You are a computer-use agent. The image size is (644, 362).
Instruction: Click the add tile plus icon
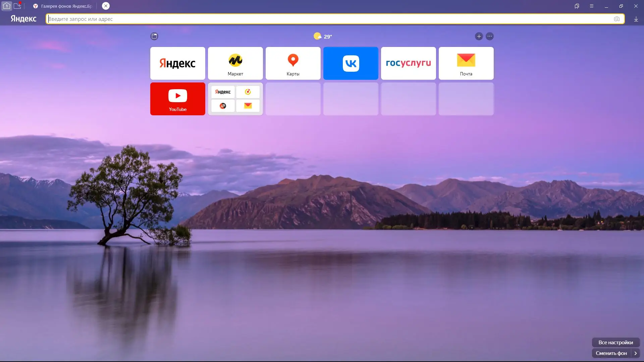[479, 36]
